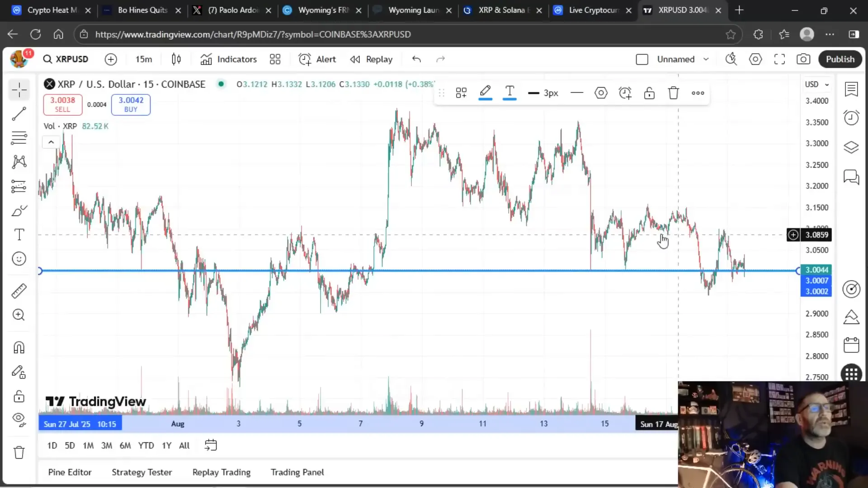Open go to date calendar icon
868x488 pixels.
(211, 446)
